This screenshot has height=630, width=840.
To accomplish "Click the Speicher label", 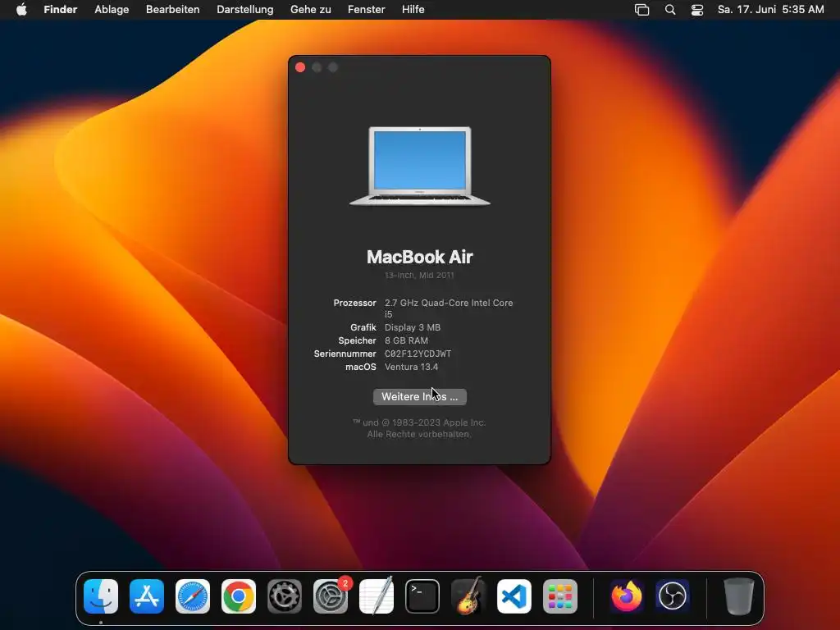I will click(x=358, y=340).
